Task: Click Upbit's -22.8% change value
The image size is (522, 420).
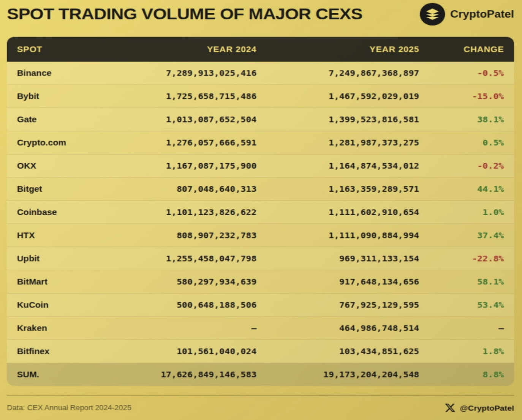Action: (488, 259)
